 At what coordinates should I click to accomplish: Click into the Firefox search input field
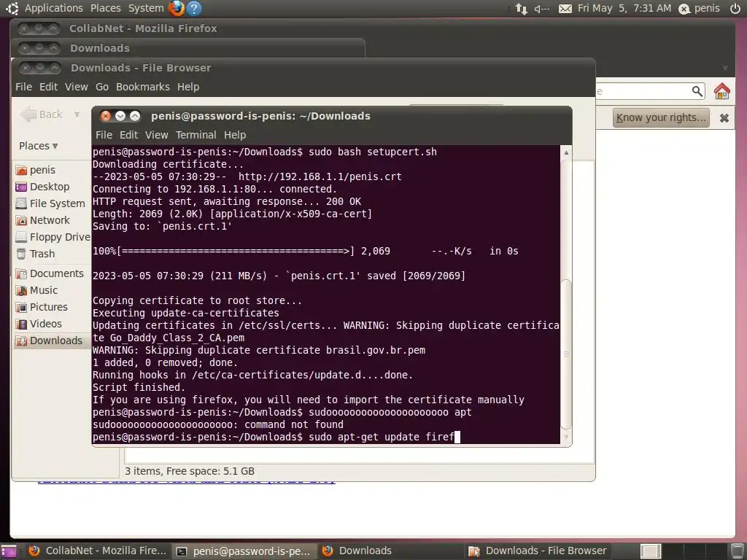coord(643,91)
